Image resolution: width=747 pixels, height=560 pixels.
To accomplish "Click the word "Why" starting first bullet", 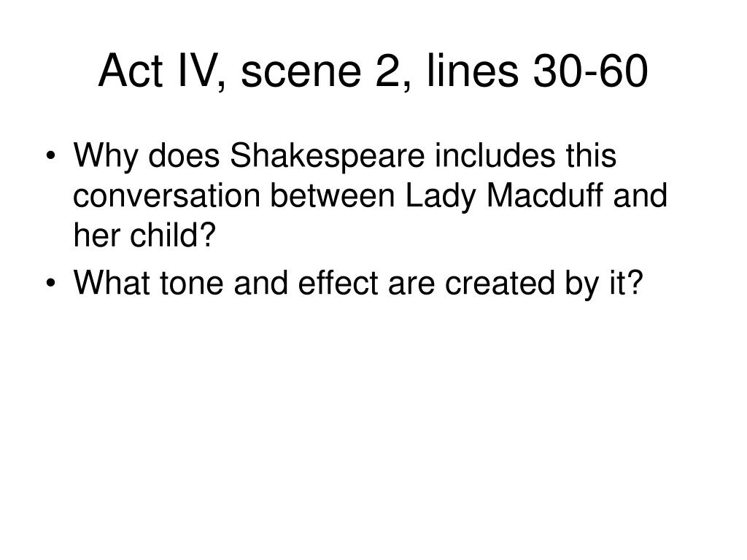I will 105,156.
